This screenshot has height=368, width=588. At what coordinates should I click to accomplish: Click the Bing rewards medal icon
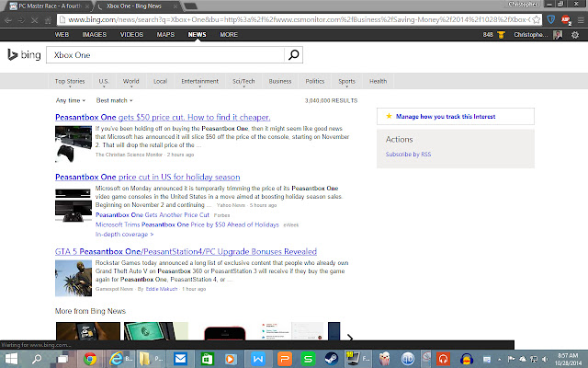click(501, 35)
